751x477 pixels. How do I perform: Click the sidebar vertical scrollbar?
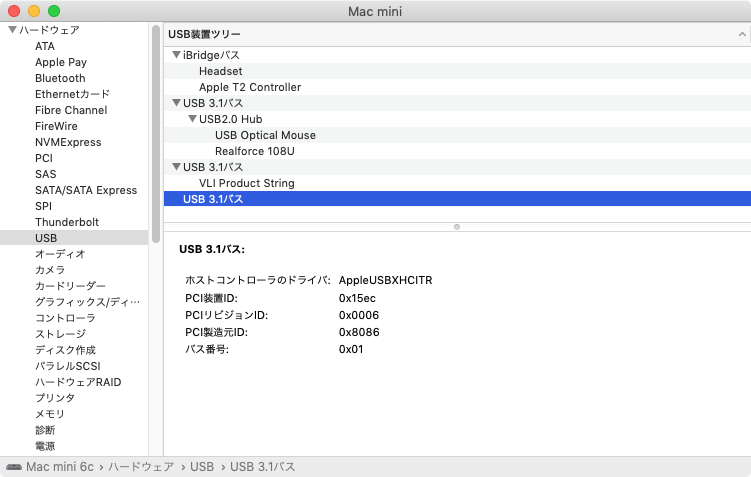156,134
